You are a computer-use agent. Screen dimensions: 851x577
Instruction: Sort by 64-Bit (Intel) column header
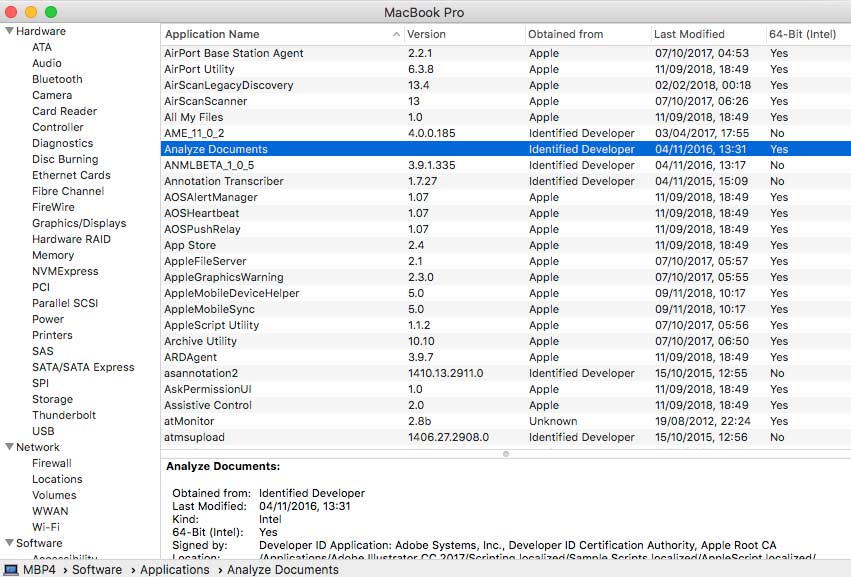coord(803,34)
